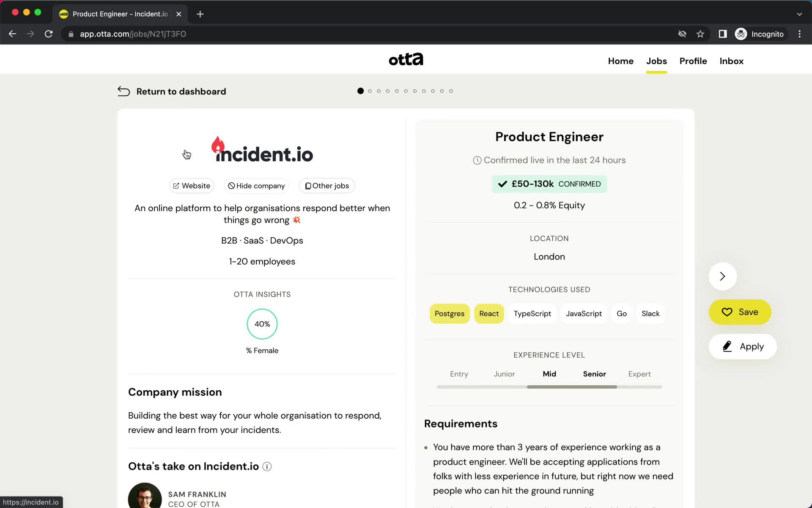The height and width of the screenshot is (508, 812).
Task: Click the return to dashboard arrow icon
Action: coord(123,91)
